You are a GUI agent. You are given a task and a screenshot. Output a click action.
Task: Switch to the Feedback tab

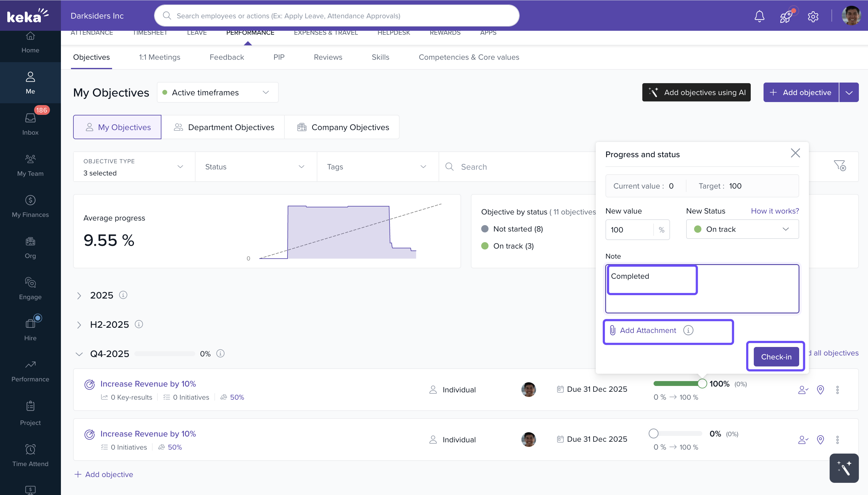point(227,57)
